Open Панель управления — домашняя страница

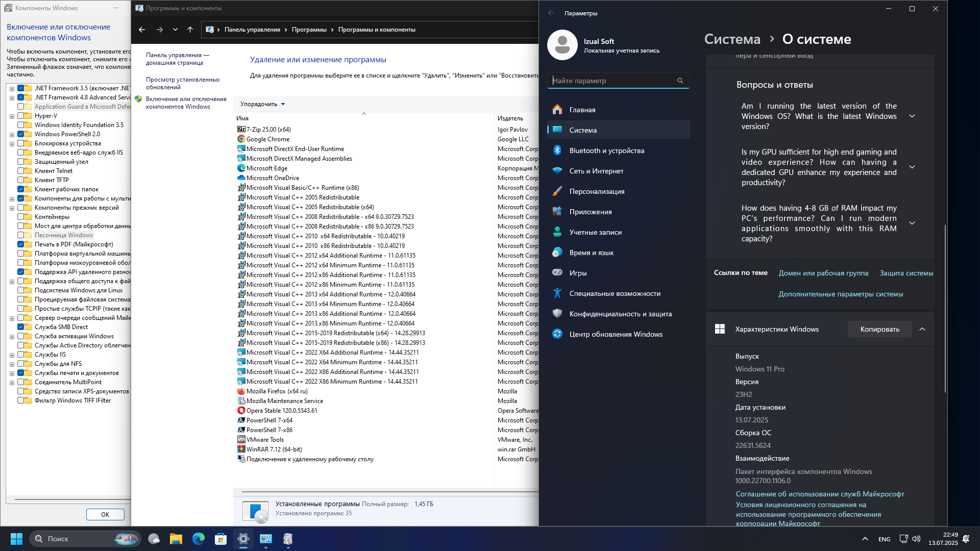point(178,59)
